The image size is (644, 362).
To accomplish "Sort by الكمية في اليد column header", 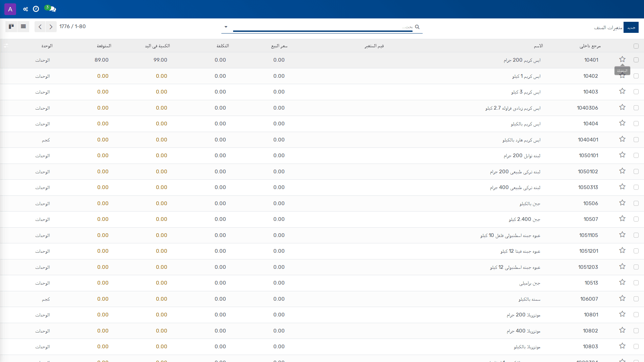I will (x=157, y=46).
